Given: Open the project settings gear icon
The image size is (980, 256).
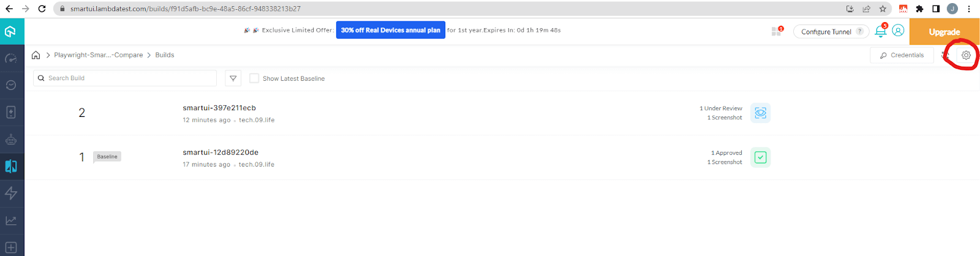Looking at the screenshot, I should [966, 55].
